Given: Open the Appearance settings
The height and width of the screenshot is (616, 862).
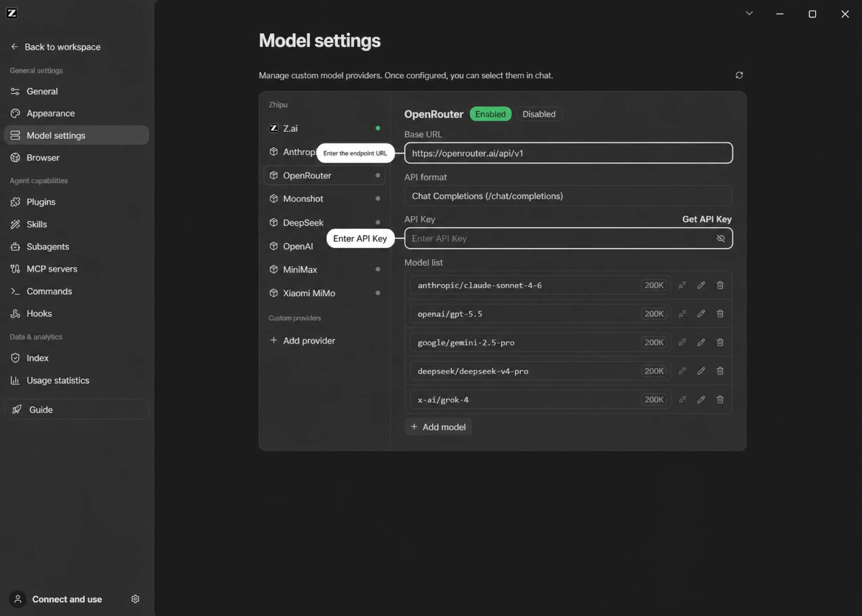Looking at the screenshot, I should 76,113.
